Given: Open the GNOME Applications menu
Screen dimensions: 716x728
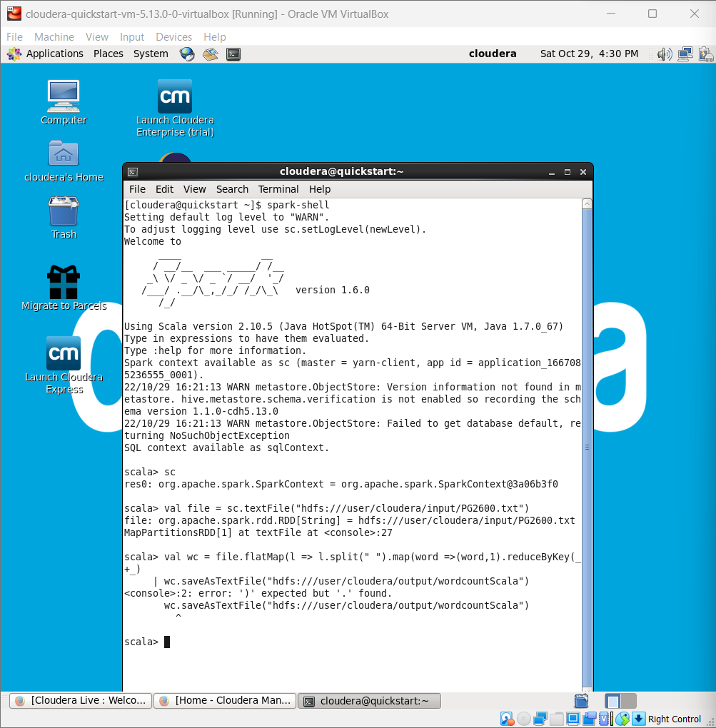Looking at the screenshot, I should click(54, 54).
